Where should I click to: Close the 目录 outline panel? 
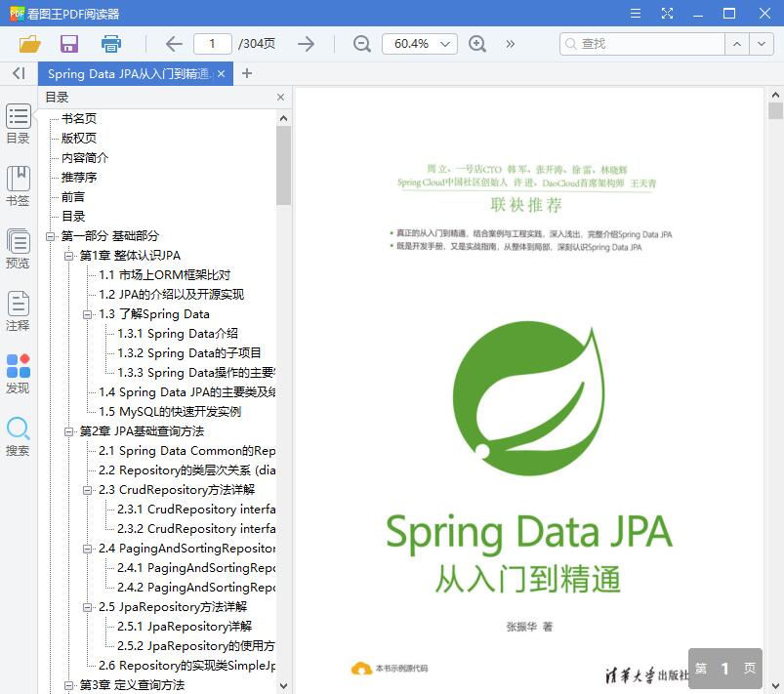click(280, 97)
